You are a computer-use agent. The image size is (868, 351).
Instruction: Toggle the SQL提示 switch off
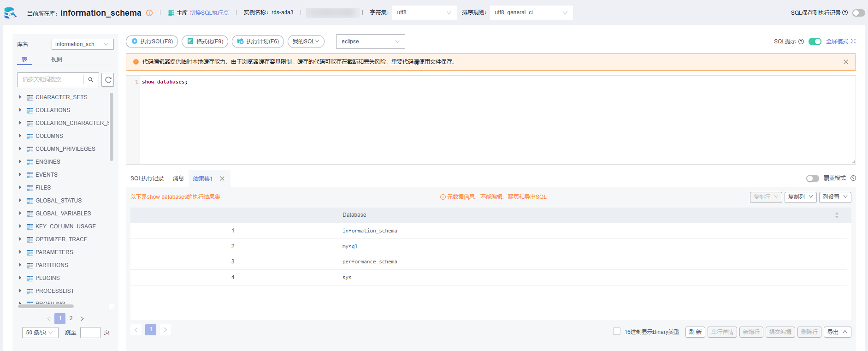(x=815, y=42)
